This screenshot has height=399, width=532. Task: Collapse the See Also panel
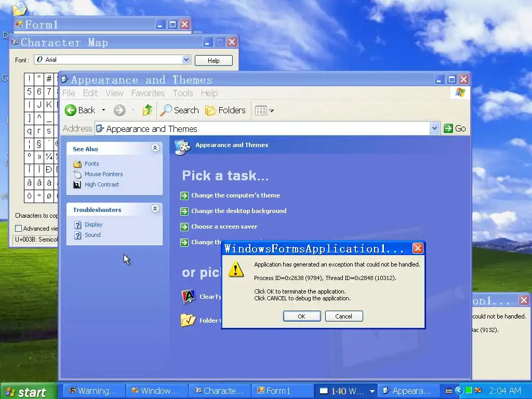[155, 148]
